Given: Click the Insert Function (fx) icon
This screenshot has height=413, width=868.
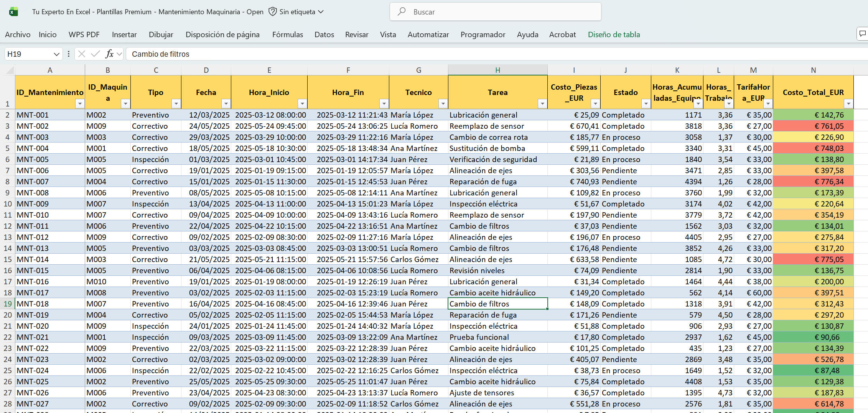Looking at the screenshot, I should (110, 54).
